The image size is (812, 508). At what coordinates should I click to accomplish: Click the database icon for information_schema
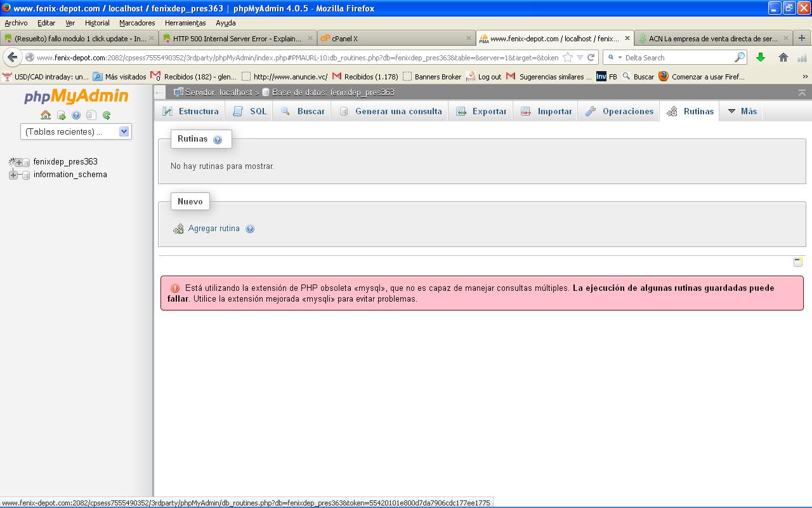(x=26, y=175)
